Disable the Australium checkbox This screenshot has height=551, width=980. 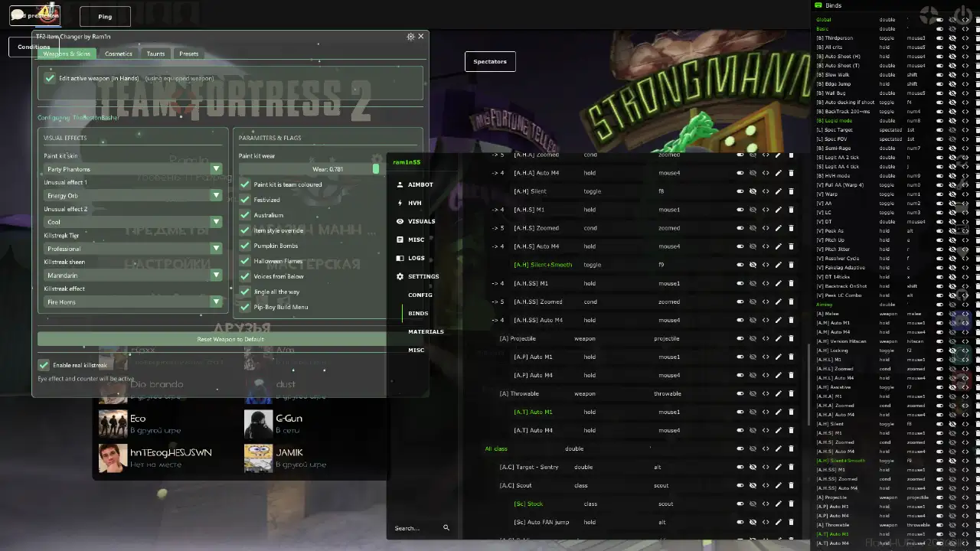pos(246,215)
